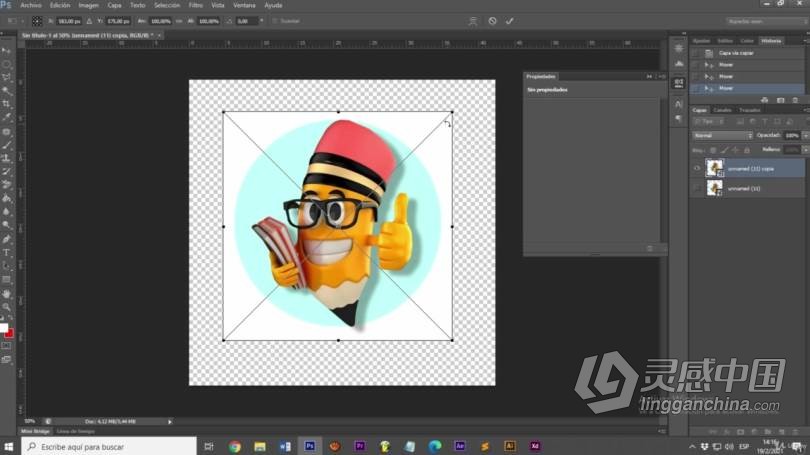The width and height of the screenshot is (810, 455).
Task: Select the Hand tool
Action: 6,293
